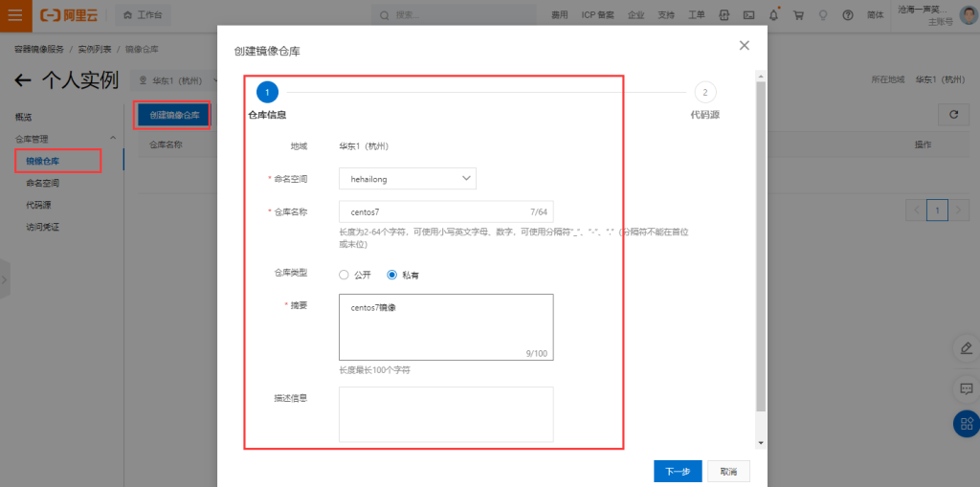This screenshot has height=487, width=980.
Task: Close the 创建镜像仓库 dialog
Action: (745, 45)
